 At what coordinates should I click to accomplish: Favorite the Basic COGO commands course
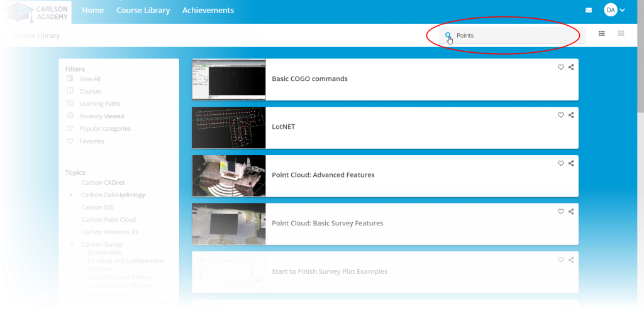tap(560, 67)
